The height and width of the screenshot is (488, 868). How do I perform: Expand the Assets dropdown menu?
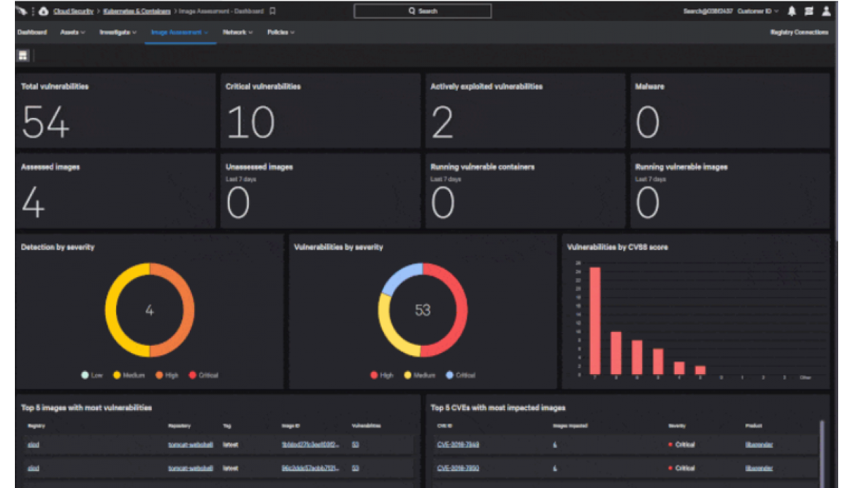click(73, 32)
